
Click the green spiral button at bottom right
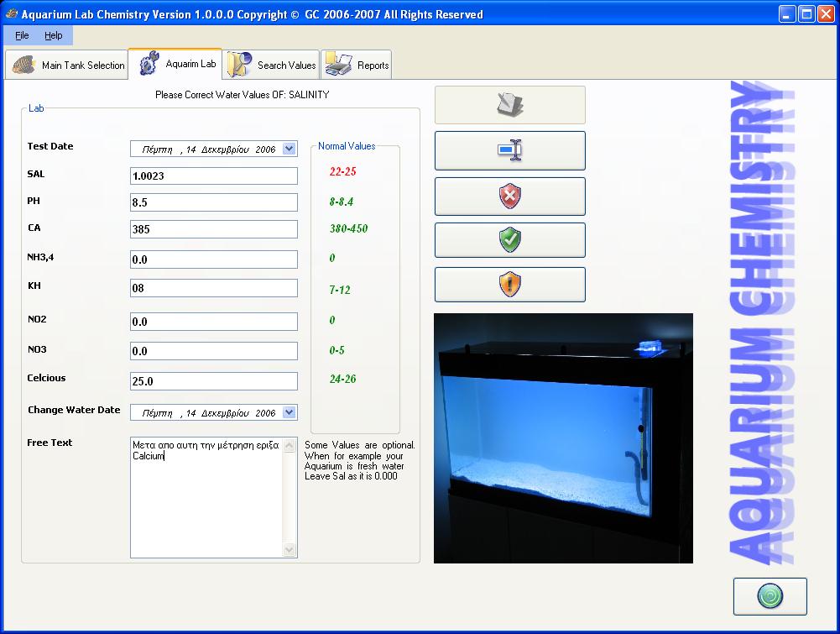(x=770, y=596)
